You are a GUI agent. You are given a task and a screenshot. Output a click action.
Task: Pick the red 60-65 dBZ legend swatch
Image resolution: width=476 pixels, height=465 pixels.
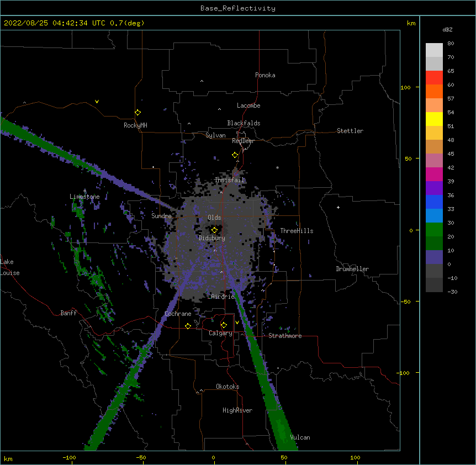click(x=434, y=78)
